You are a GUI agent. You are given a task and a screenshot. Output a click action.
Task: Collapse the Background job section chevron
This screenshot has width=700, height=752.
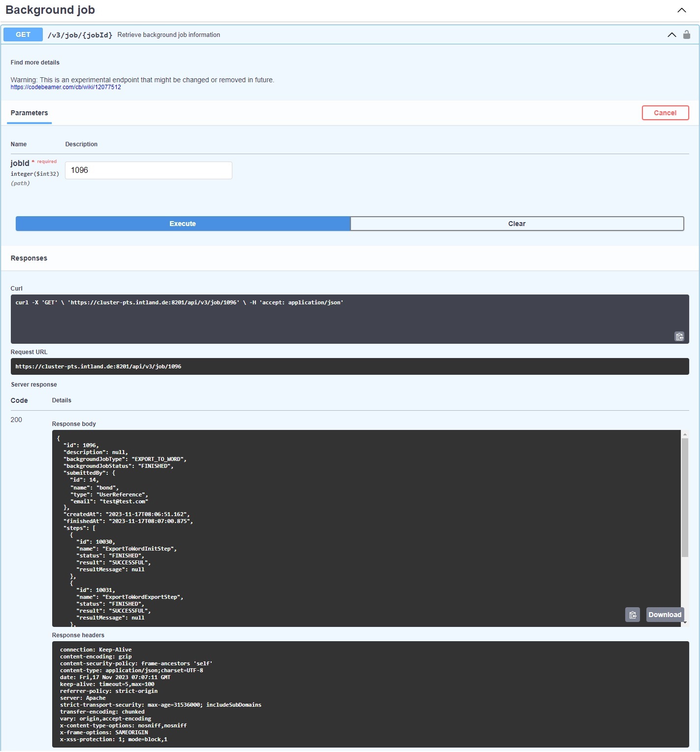tap(681, 10)
